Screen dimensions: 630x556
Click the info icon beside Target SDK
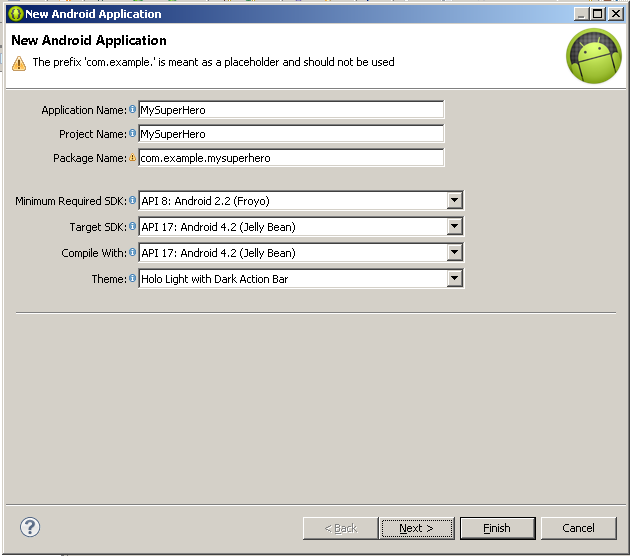132,226
